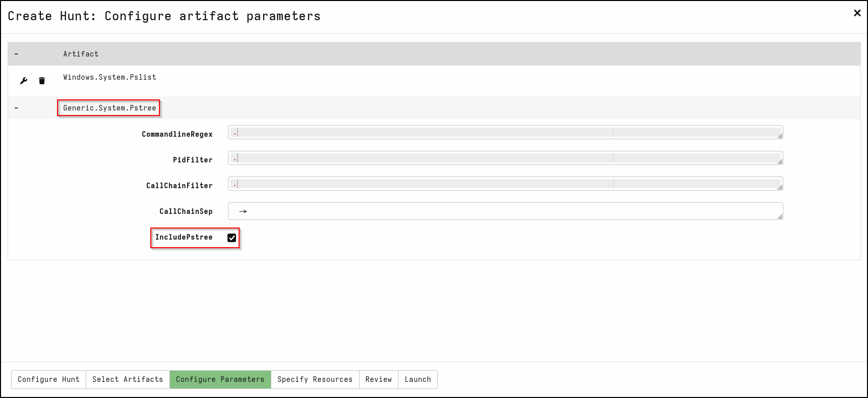
Task: Click the CommandlineRegex field's corner handle
Action: point(780,136)
